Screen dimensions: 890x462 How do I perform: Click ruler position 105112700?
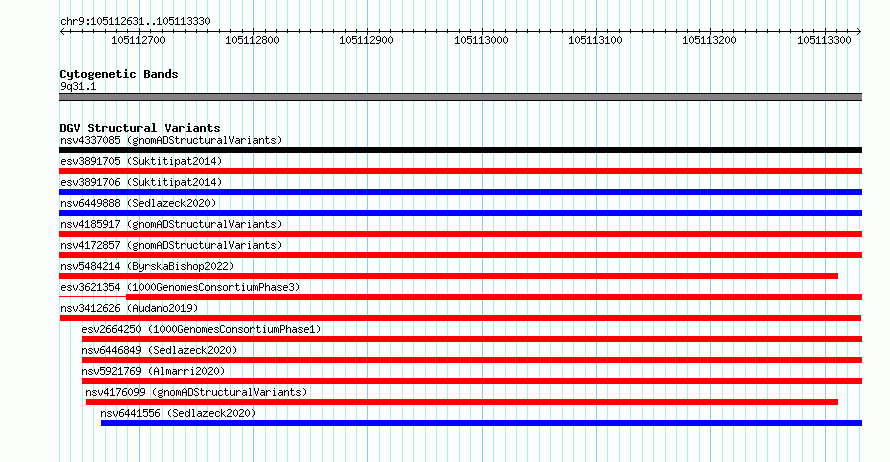138,40
